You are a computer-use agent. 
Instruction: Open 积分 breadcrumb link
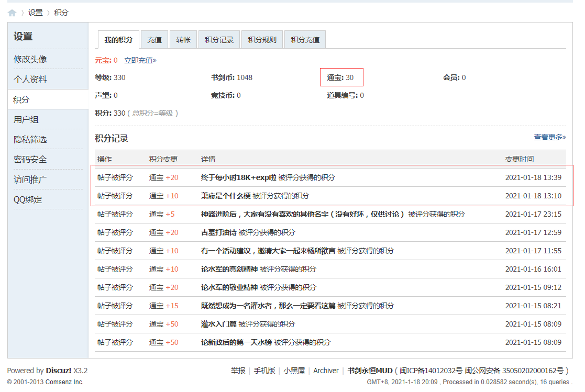coord(61,13)
